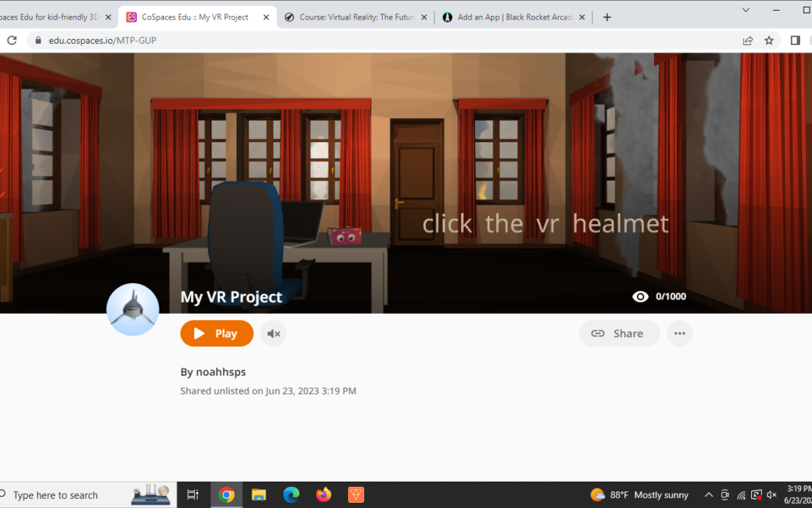Click the shark avatar profile picture
The height and width of the screenshot is (508, 812).
click(132, 309)
